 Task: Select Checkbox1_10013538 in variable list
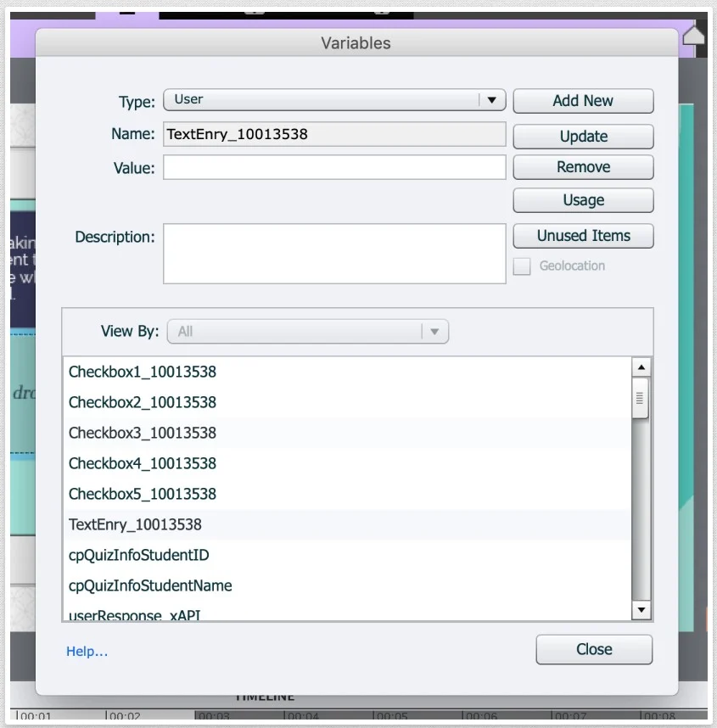click(x=143, y=372)
